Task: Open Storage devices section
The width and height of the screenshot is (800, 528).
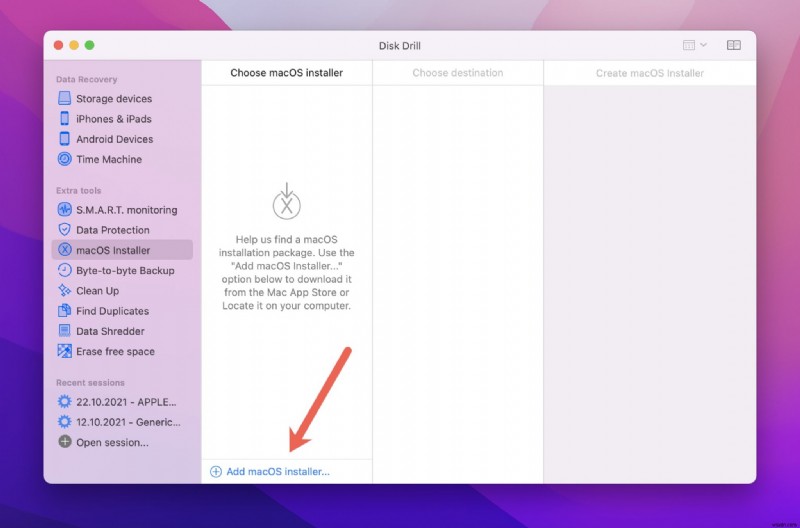Action: [x=114, y=98]
